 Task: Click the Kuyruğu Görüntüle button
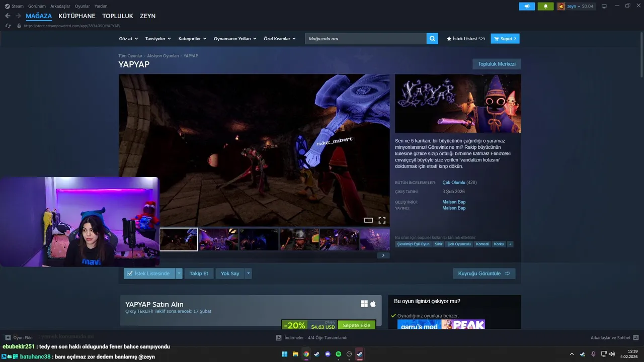[484, 274]
